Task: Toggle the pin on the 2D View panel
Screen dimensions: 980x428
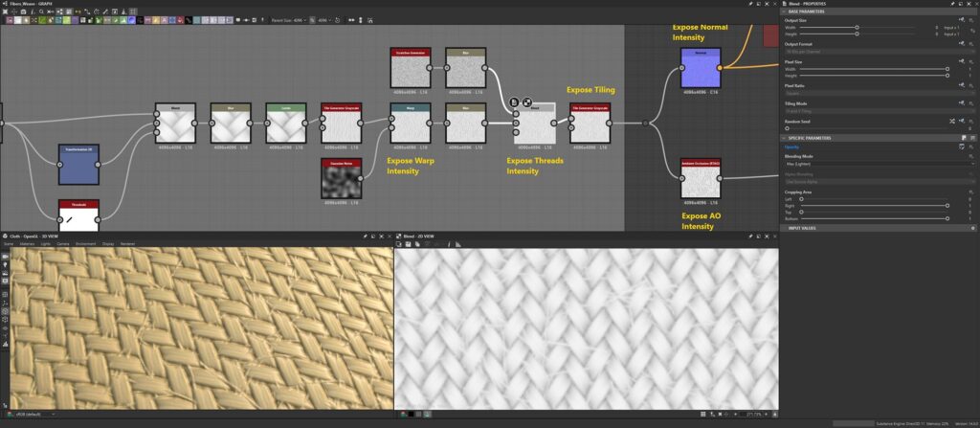Action: [750, 236]
